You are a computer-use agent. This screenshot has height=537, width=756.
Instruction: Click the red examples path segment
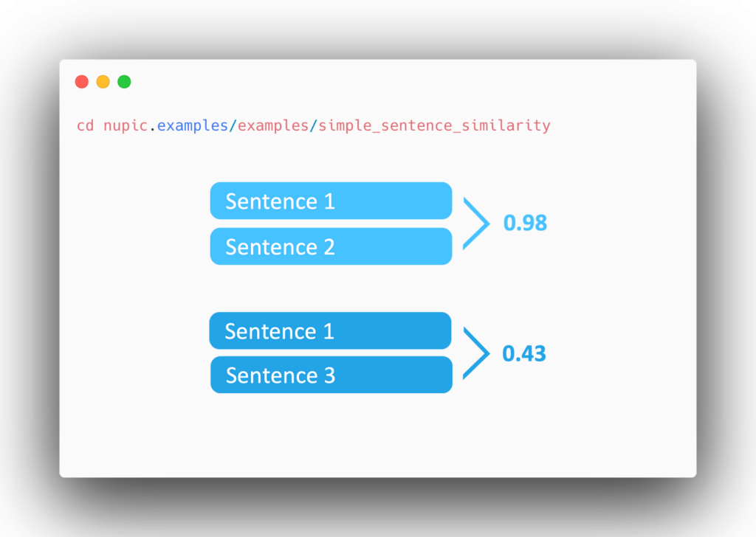tap(273, 126)
